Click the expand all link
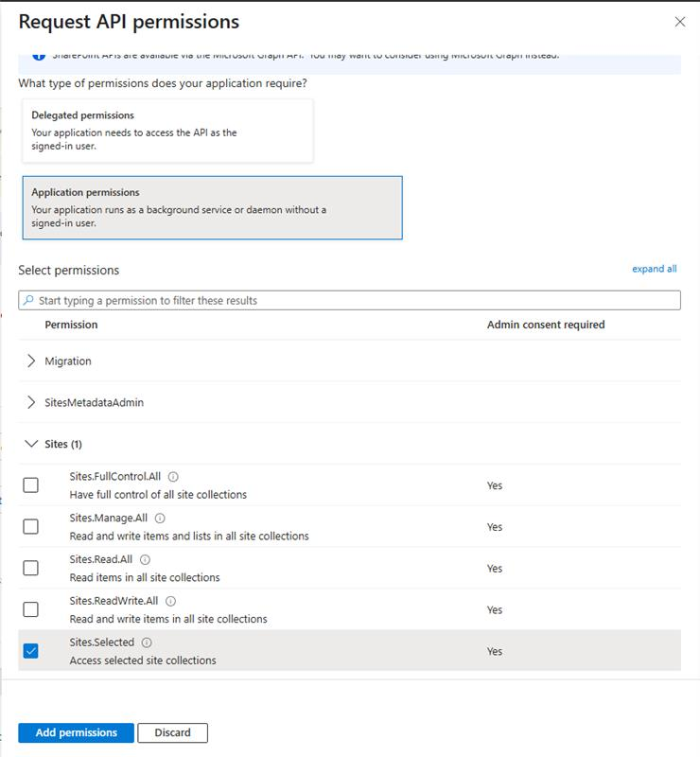 [x=655, y=269]
